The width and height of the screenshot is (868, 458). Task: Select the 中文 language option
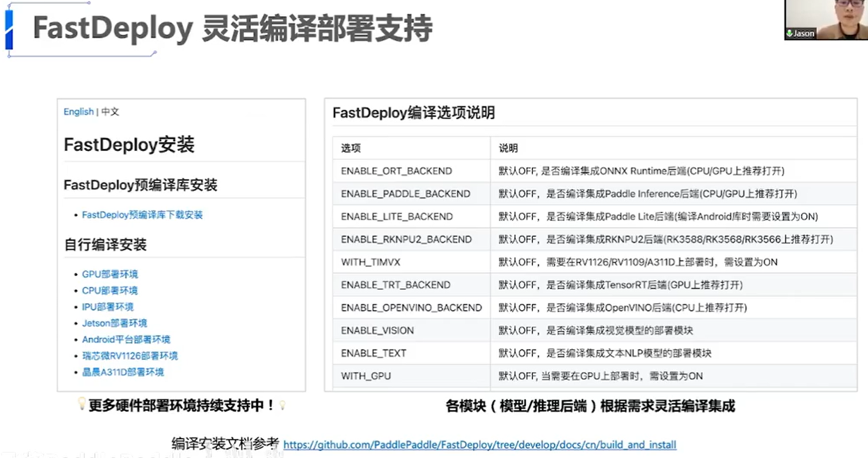click(x=110, y=111)
